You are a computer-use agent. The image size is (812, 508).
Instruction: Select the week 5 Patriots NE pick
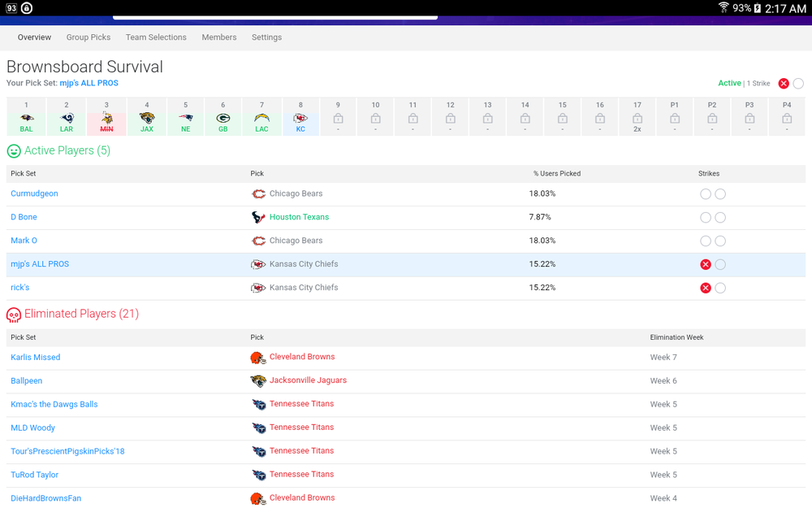pyautogui.click(x=185, y=117)
